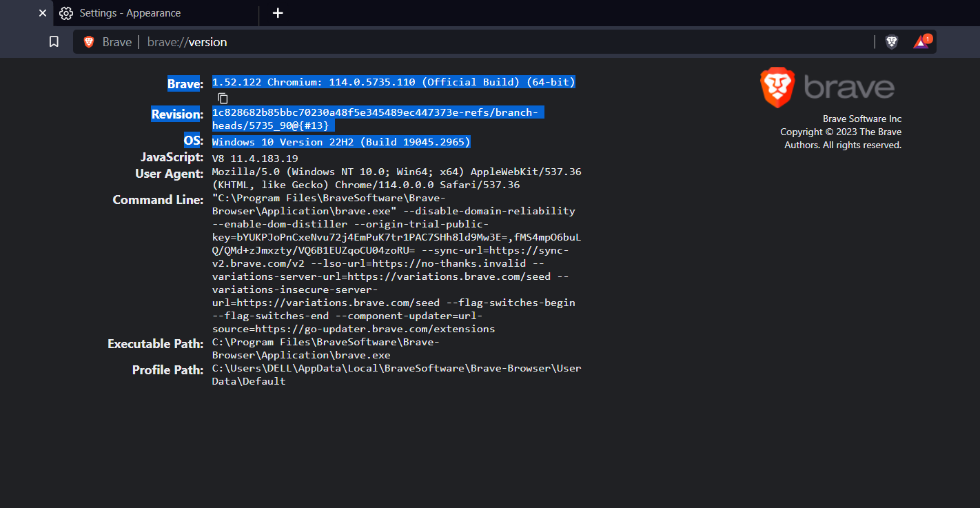
Task: Open the Brave Shields lion icon in the toolbar
Action: coord(892,41)
